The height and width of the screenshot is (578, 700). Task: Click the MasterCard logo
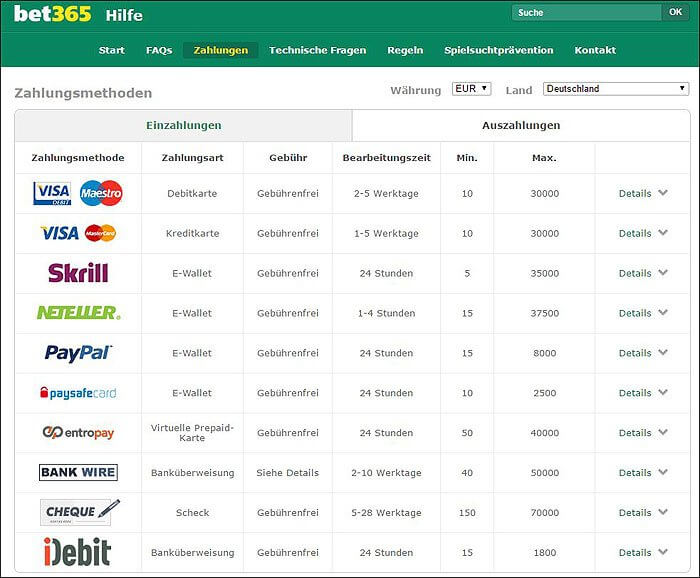[100, 233]
